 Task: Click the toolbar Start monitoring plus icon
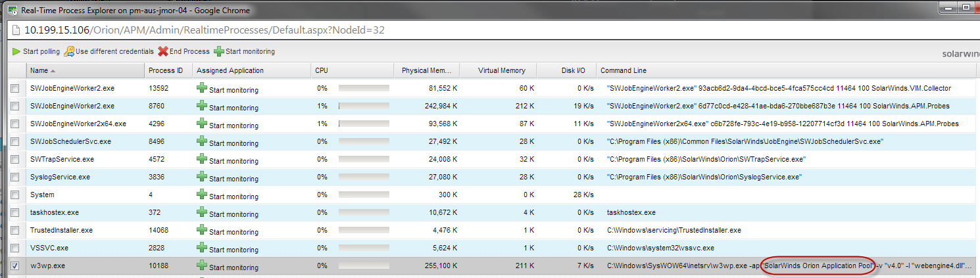pos(219,51)
